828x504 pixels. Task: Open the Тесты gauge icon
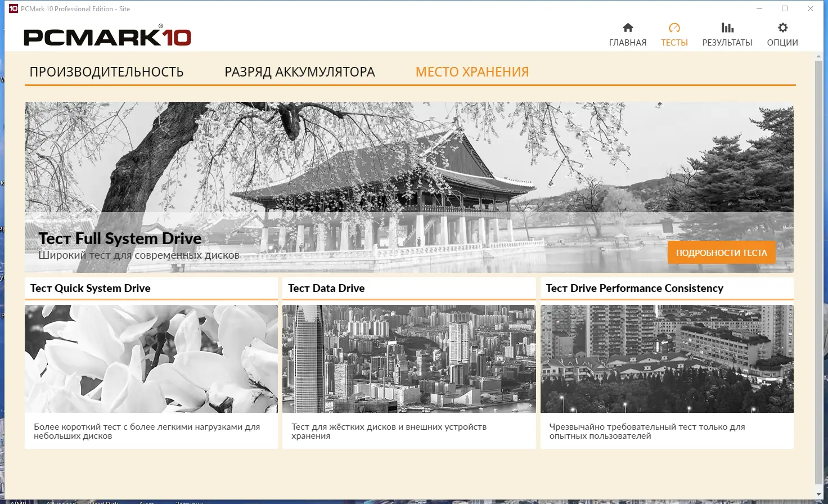[x=674, y=28]
